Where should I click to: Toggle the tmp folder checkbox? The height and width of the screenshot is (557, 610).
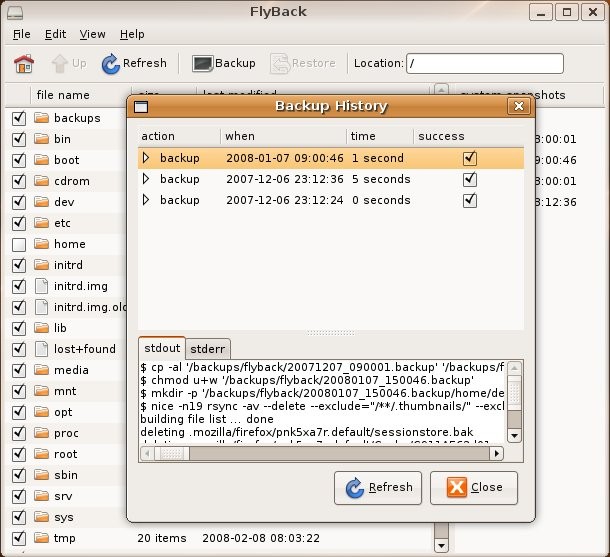(19, 538)
